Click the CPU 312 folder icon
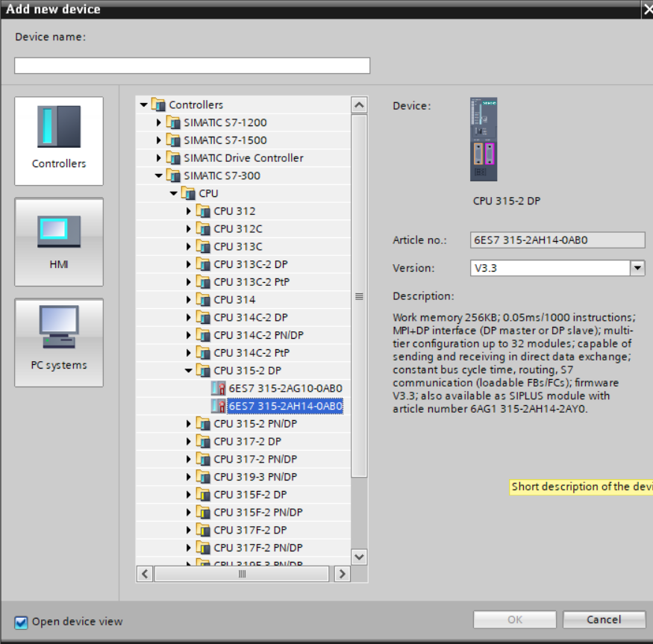The image size is (653, 644). [203, 210]
